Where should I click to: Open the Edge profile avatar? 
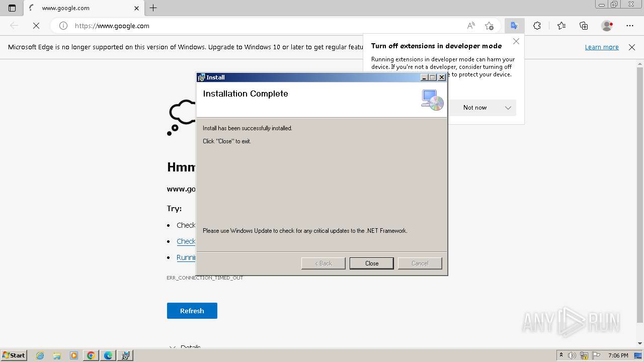coord(607,26)
